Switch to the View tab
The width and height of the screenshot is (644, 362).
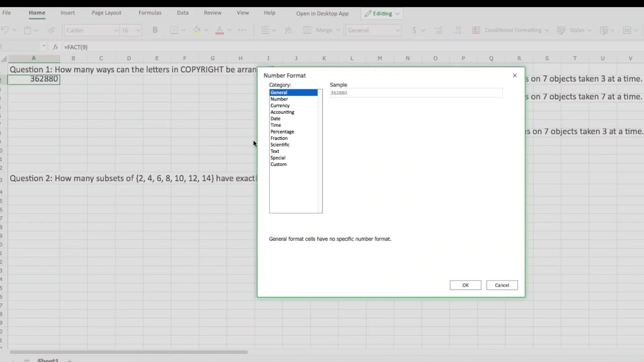tap(243, 13)
